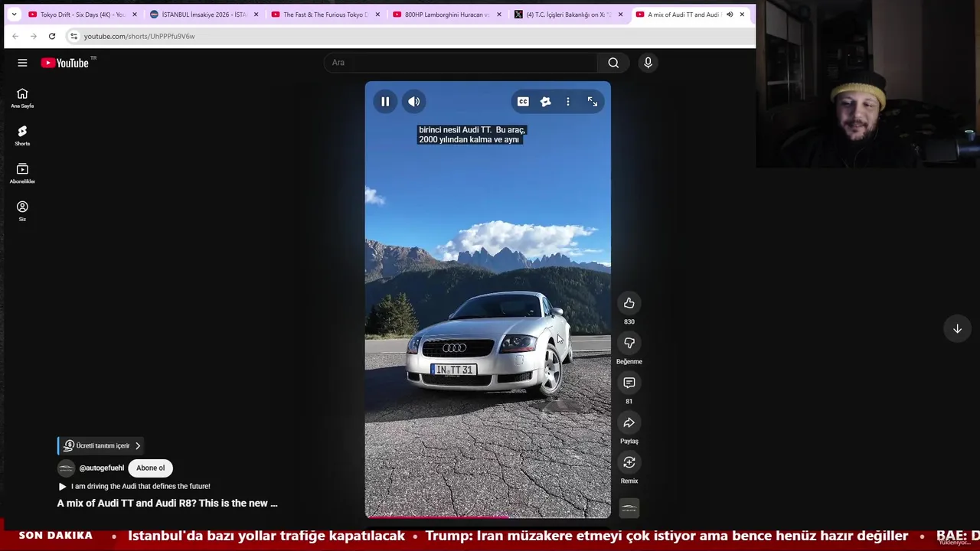This screenshot has width=980, height=551.
Task: Open the Short player settings menu
Action: [x=545, y=102]
